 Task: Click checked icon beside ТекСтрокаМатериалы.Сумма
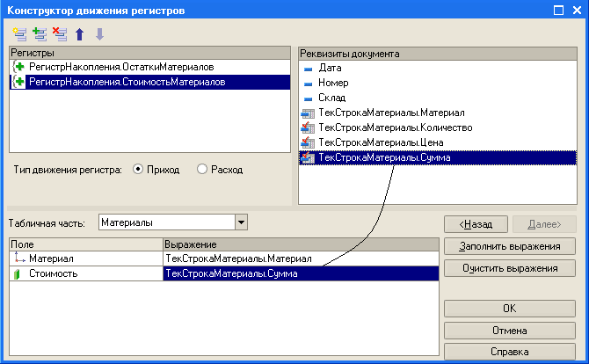click(308, 157)
